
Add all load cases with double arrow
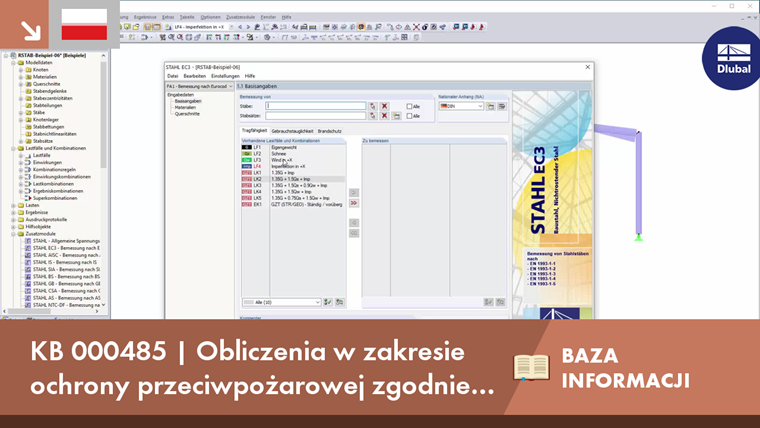[x=354, y=203]
